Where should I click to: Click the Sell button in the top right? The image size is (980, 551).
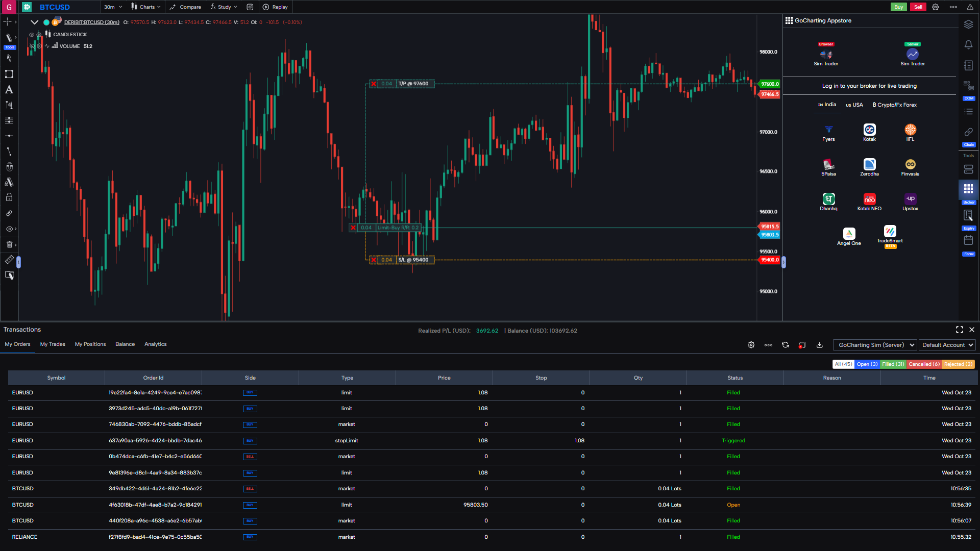pos(918,7)
